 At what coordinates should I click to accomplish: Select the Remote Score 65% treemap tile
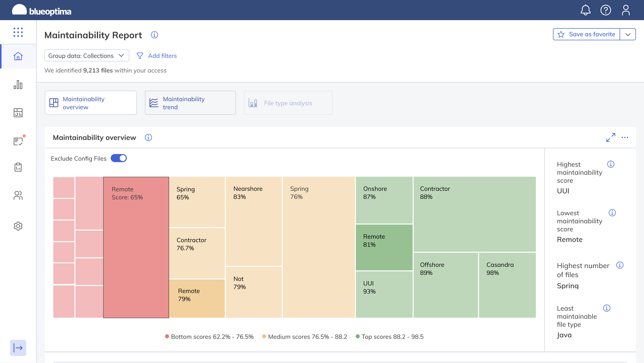(136, 247)
